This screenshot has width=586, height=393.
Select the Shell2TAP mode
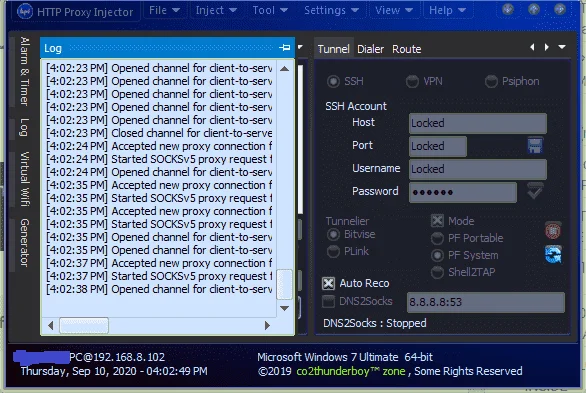click(437, 272)
